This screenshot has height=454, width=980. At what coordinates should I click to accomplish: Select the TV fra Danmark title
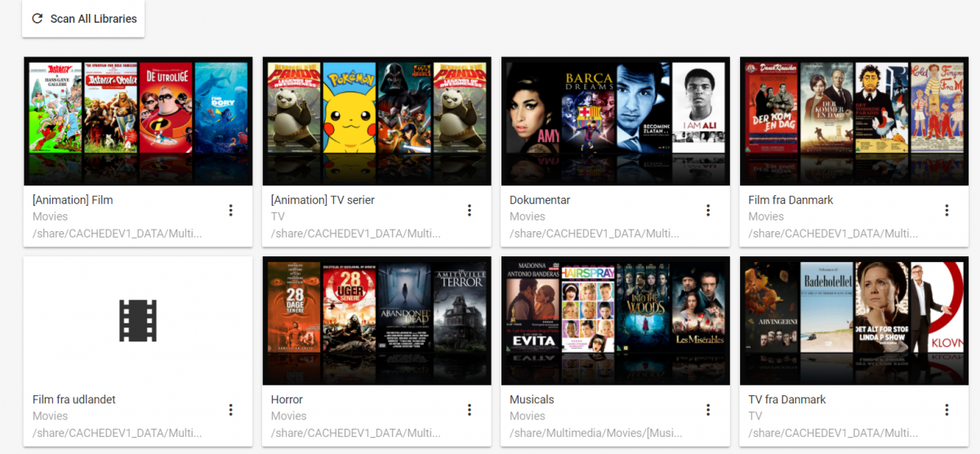(x=787, y=399)
